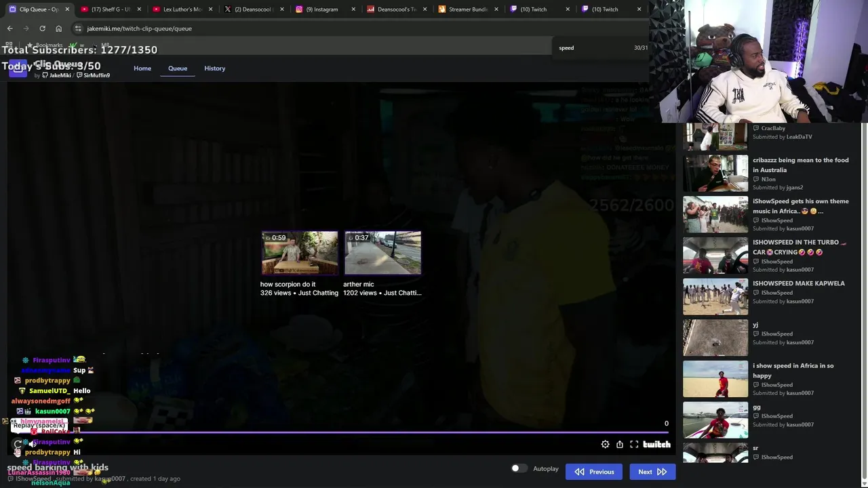The height and width of the screenshot is (488, 868).
Task: Share the clip using the share icon
Action: click(620, 445)
